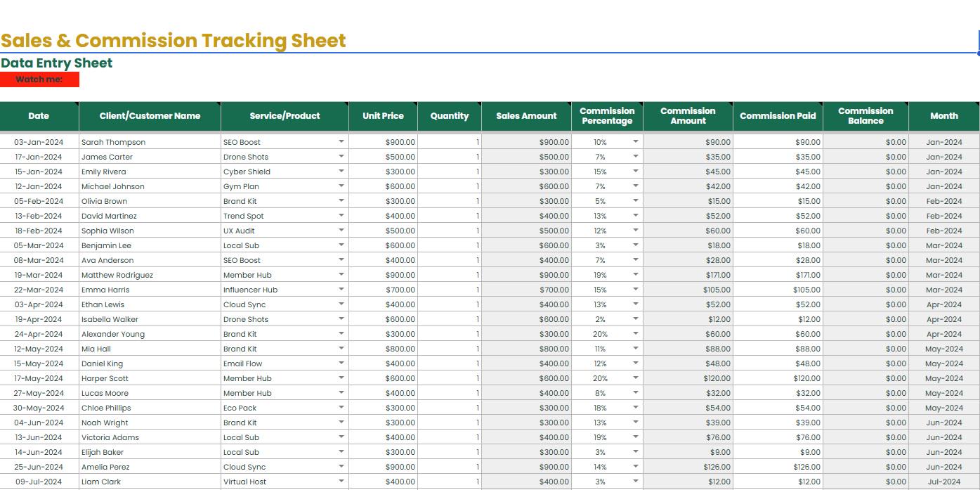The height and width of the screenshot is (490, 980).
Task: Expand Virtual Host service dropdown arrow
Action: pos(341,482)
